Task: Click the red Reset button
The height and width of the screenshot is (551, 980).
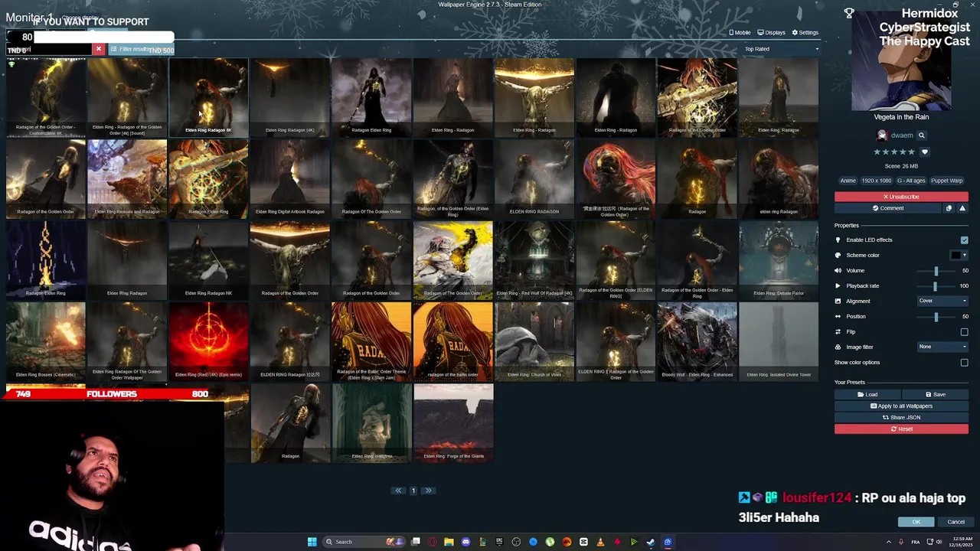Action: (901, 429)
